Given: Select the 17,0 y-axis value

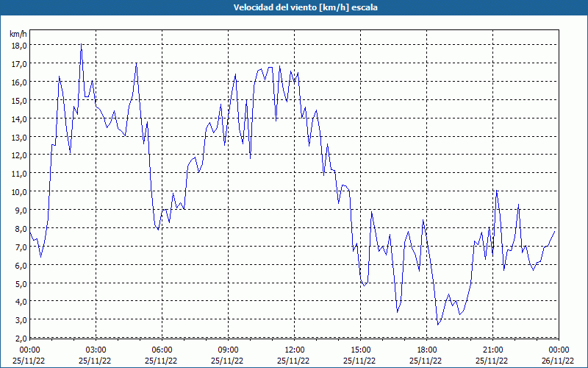Looking at the screenshot, I should pyautogui.click(x=19, y=64).
